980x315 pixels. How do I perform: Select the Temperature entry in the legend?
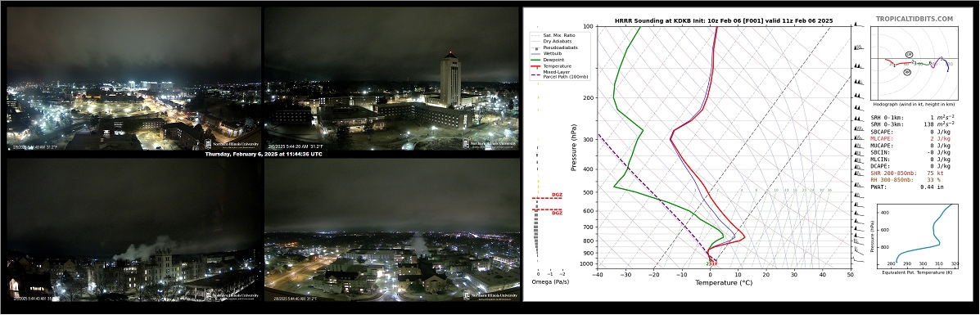click(x=558, y=65)
